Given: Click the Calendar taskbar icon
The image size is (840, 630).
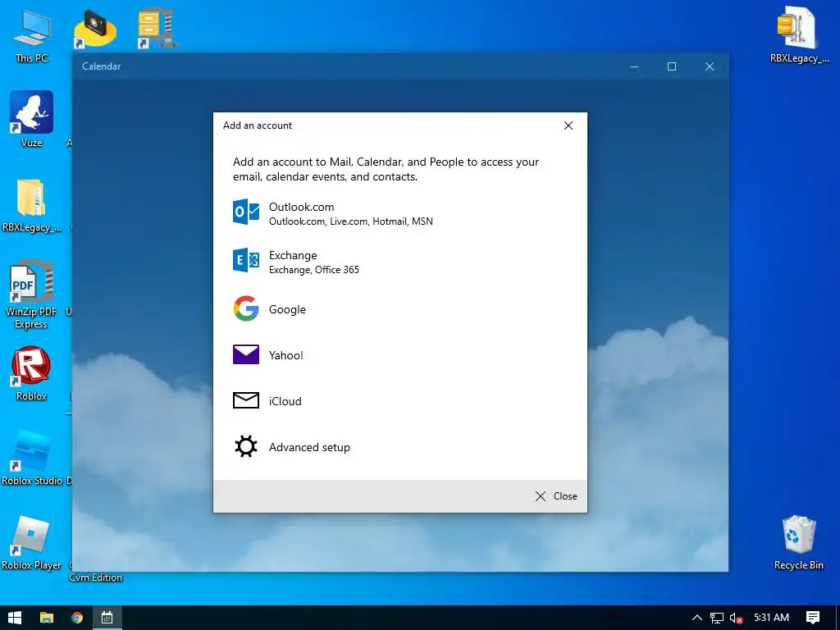Looking at the screenshot, I should pyautogui.click(x=107, y=618).
